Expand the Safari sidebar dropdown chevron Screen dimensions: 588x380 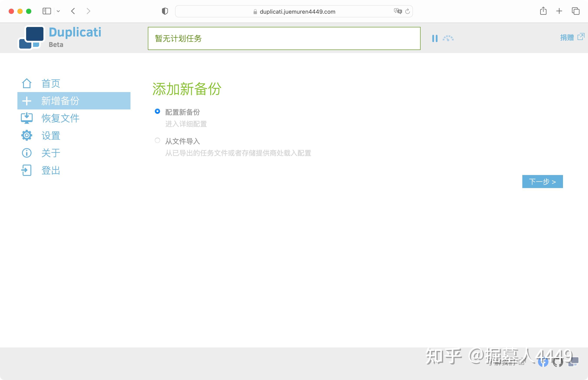tap(58, 11)
